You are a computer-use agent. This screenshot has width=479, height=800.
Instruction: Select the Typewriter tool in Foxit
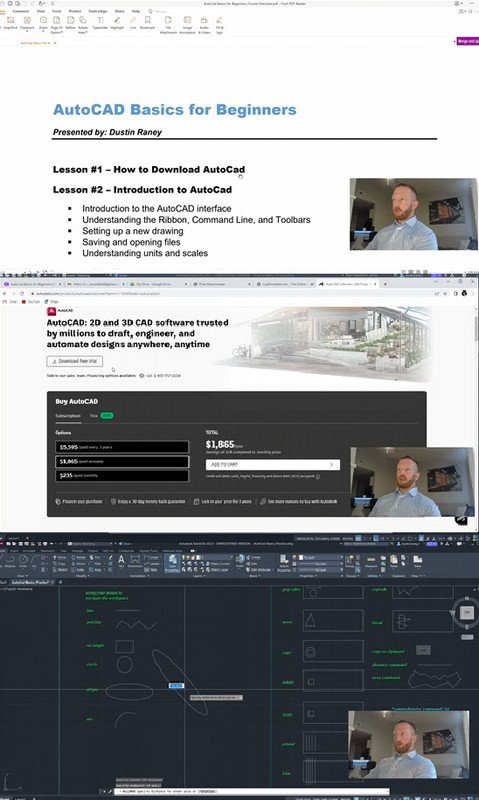[x=100, y=23]
